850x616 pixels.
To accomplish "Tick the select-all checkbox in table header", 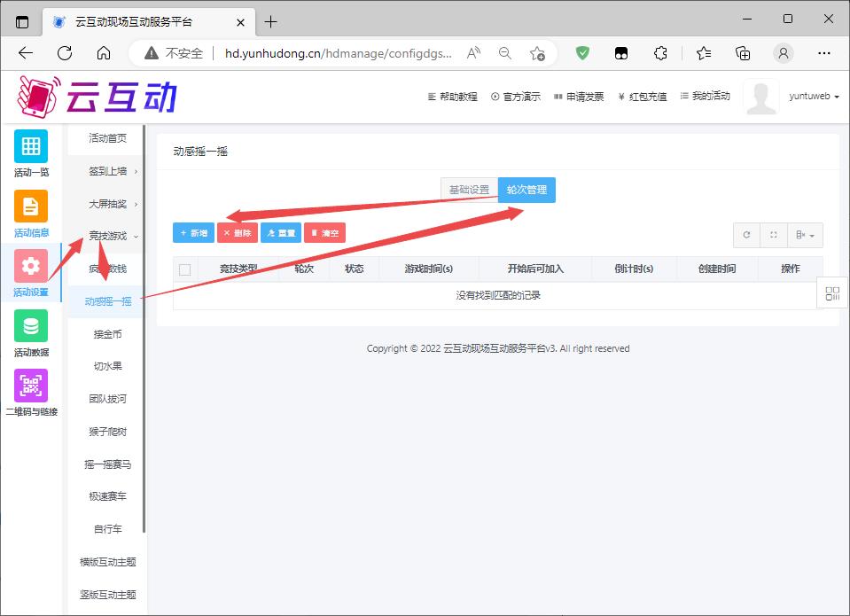I will pyautogui.click(x=185, y=269).
